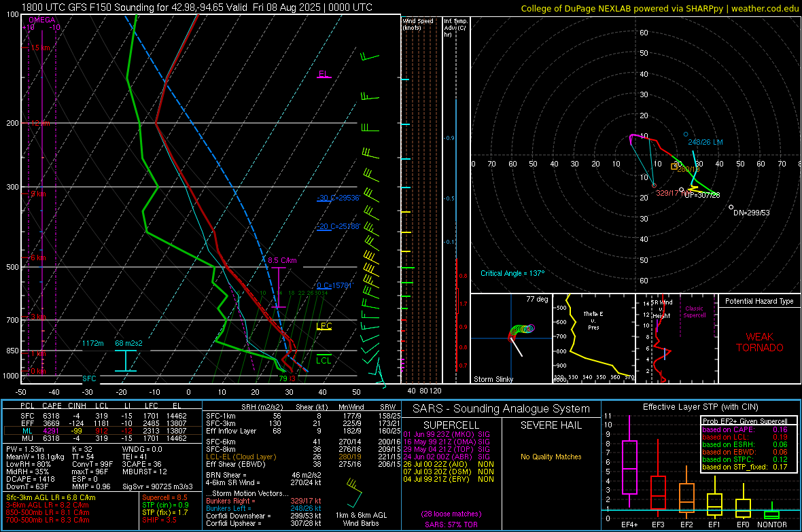The width and height of the screenshot is (802, 532).
Task: Click the Wind Speed (knots) panel header
Action: tap(418, 24)
